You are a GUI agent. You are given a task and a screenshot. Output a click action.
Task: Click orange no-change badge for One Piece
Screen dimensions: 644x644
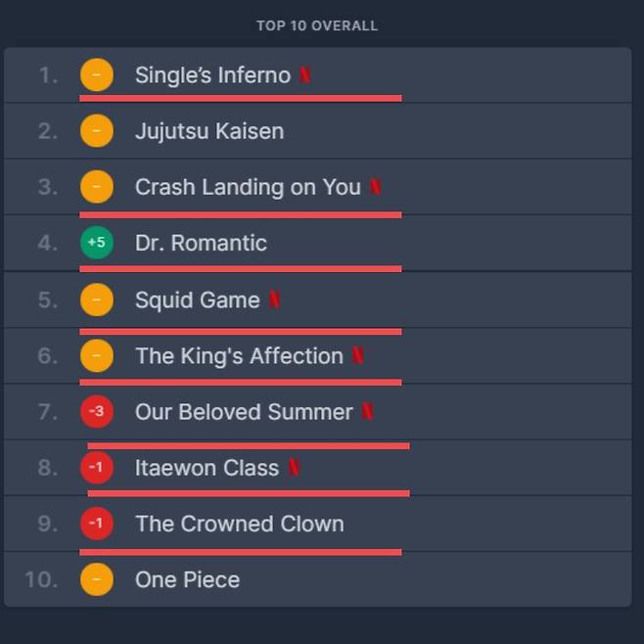pyautogui.click(x=97, y=579)
